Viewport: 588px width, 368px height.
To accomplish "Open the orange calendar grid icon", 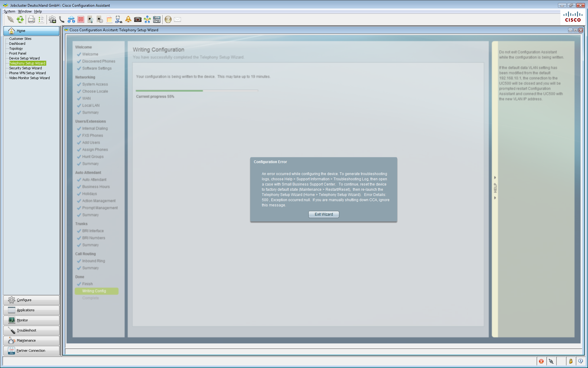I will (109, 20).
